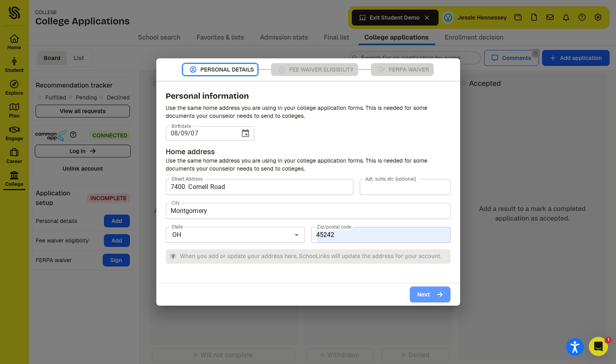Open the notifications bell
This screenshot has height=364, width=616.
pos(566,17)
